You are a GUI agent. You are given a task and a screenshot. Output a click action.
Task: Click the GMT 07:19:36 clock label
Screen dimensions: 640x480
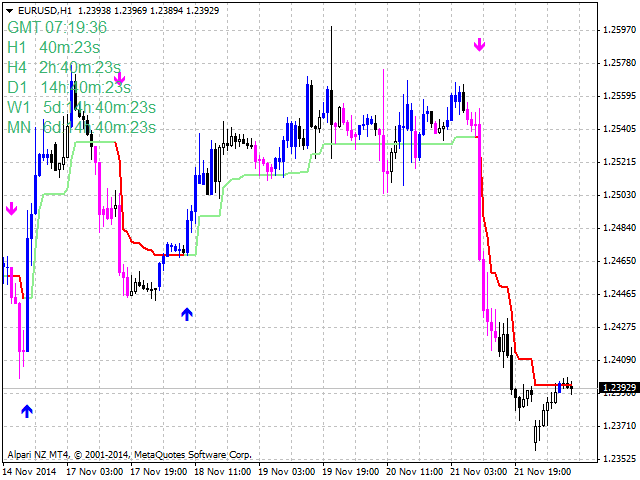point(57,27)
